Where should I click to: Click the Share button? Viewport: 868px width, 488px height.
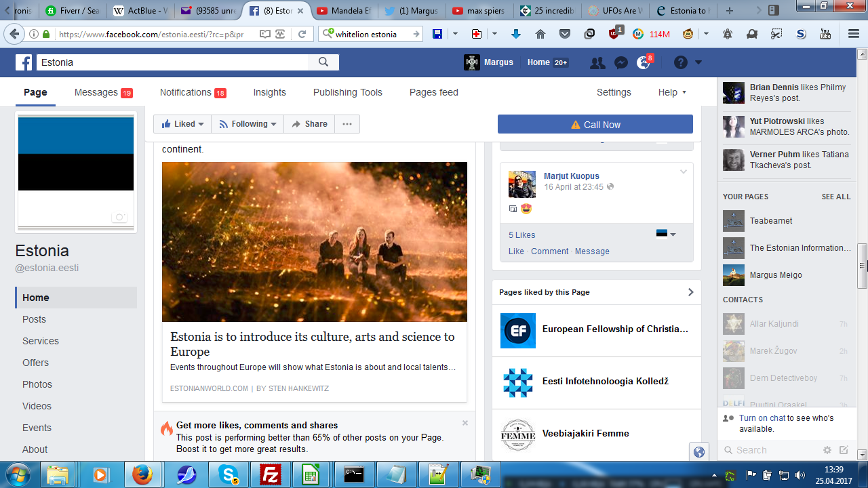point(309,124)
